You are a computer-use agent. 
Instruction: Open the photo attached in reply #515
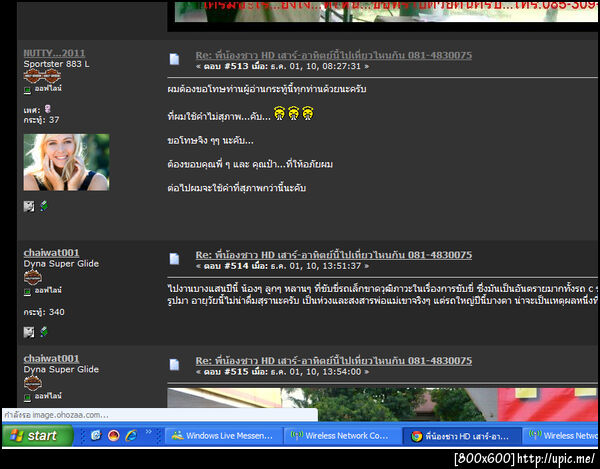[382, 404]
